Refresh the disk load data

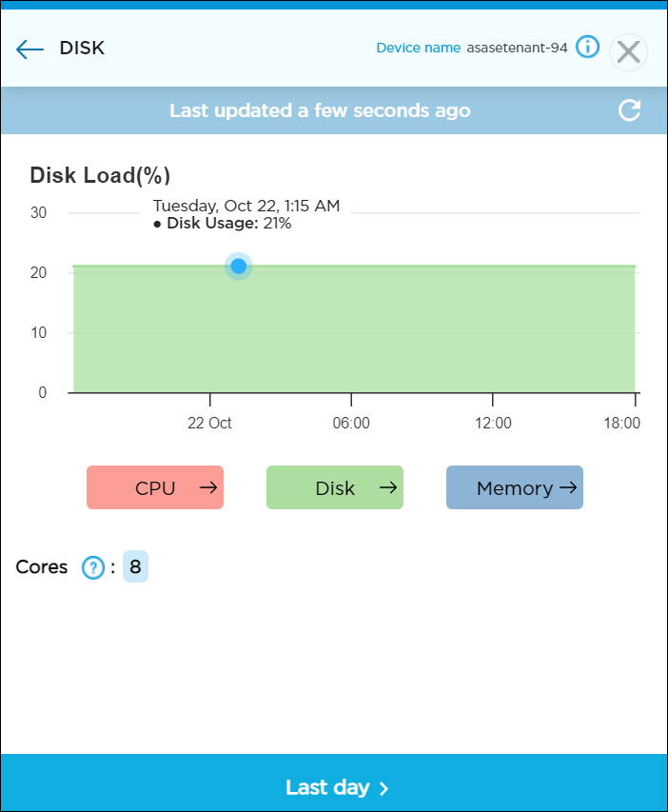(x=629, y=110)
